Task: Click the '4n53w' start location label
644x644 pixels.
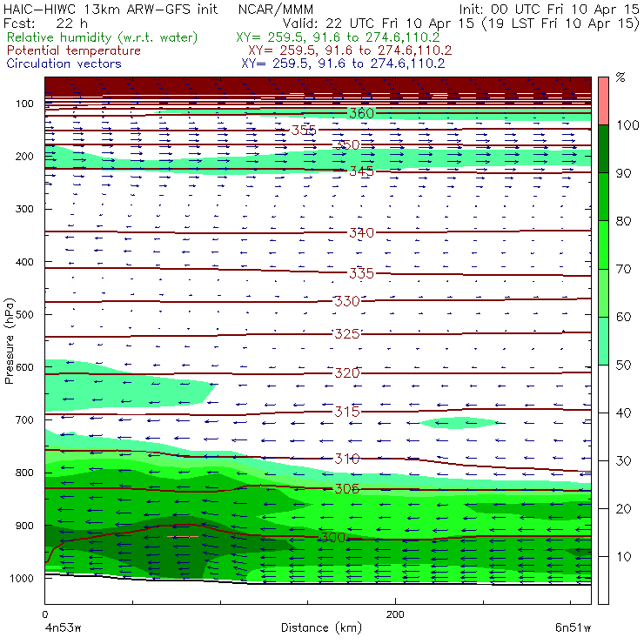Action: coord(63,628)
